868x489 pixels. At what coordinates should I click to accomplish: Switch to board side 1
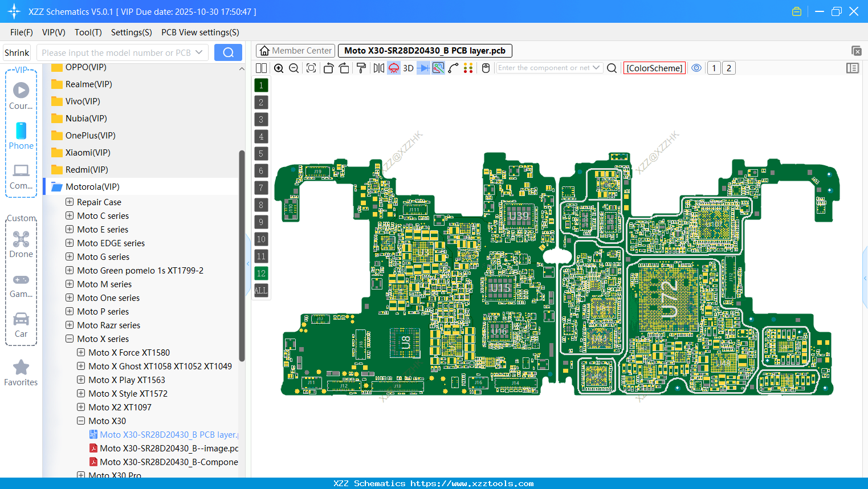pyautogui.click(x=714, y=68)
